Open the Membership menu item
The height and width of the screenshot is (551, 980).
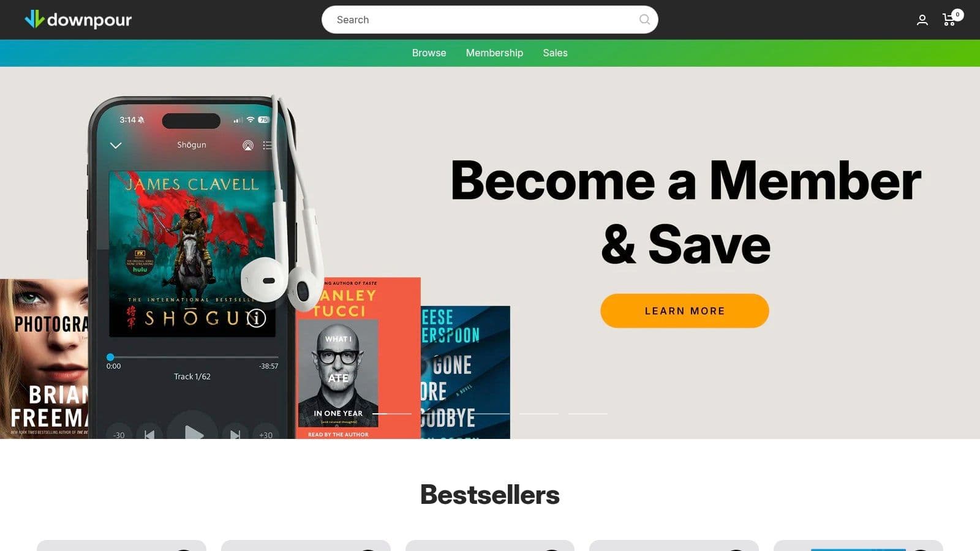(494, 53)
